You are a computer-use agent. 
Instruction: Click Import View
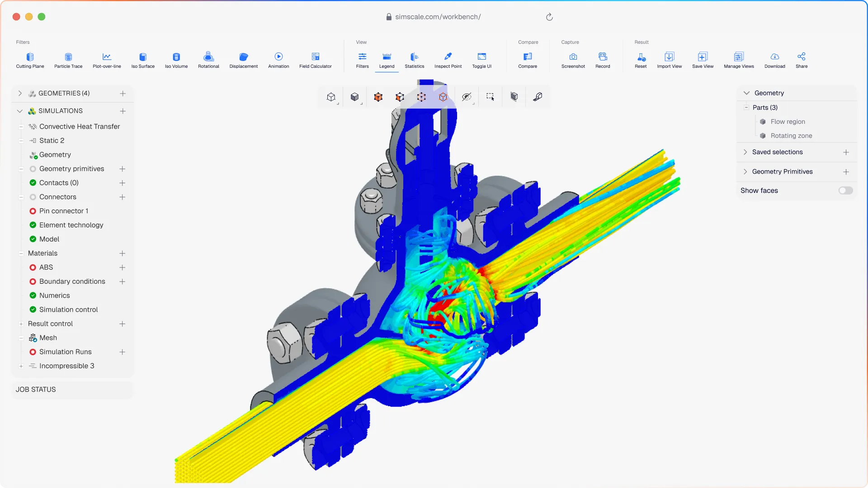pyautogui.click(x=670, y=60)
